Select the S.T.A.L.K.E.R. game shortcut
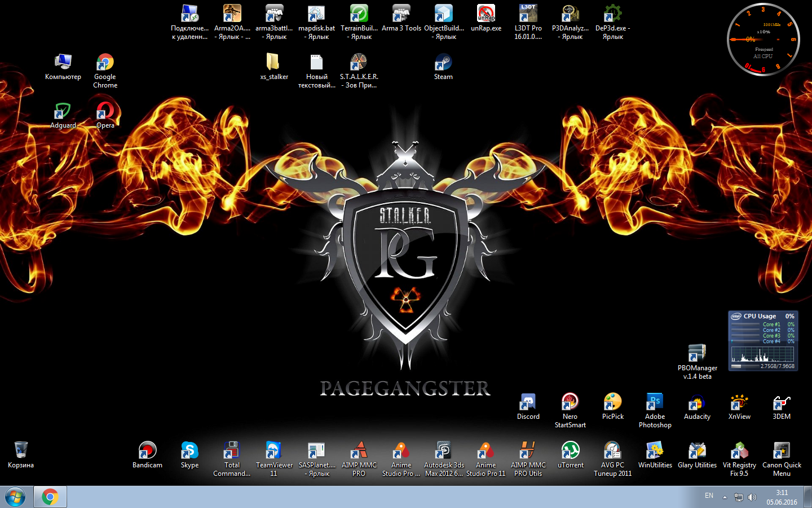The height and width of the screenshot is (508, 812). coord(359,63)
